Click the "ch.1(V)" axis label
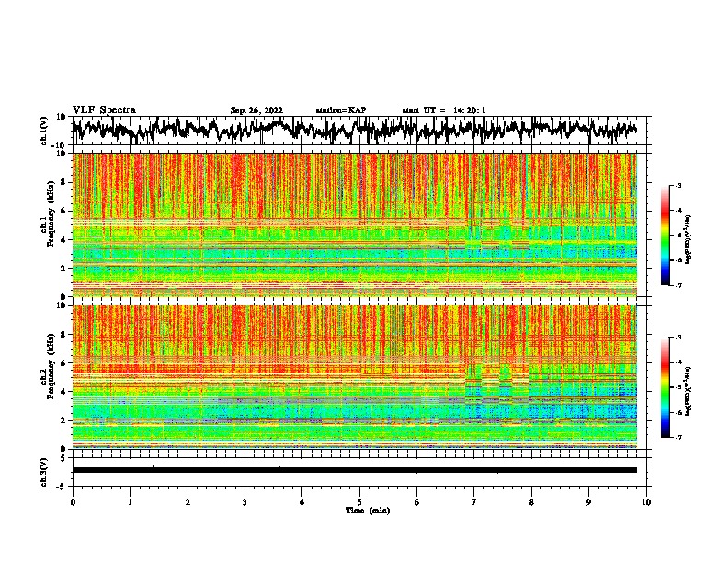Viewport: 728px width, 563px height. pyautogui.click(x=44, y=131)
